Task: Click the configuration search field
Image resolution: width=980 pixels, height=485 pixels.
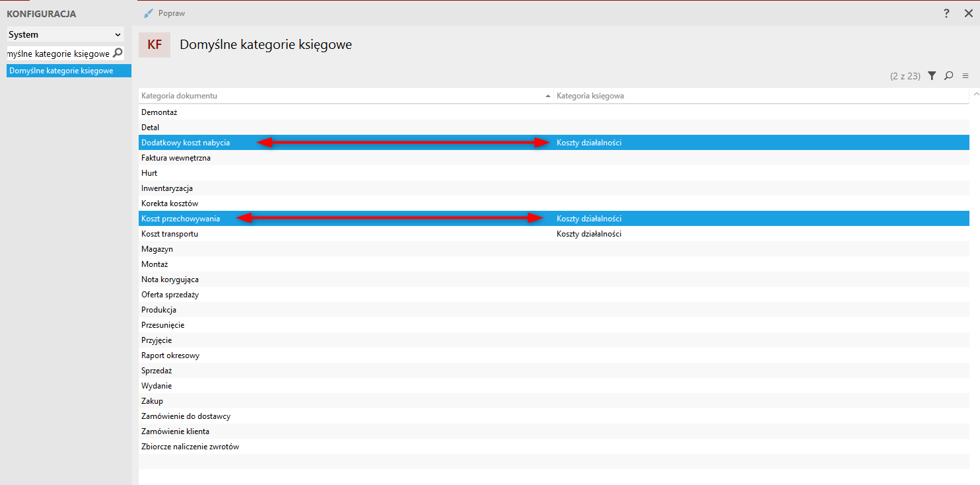Action: pyautogui.click(x=59, y=54)
